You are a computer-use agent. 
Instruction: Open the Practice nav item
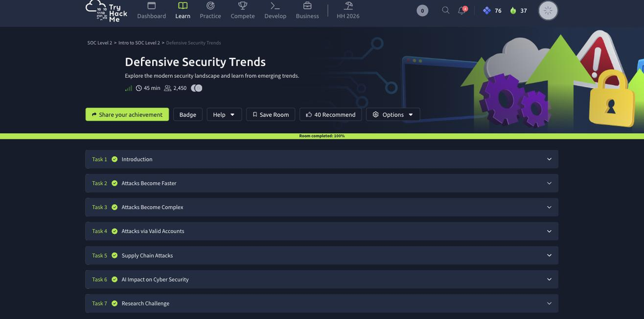210,11
